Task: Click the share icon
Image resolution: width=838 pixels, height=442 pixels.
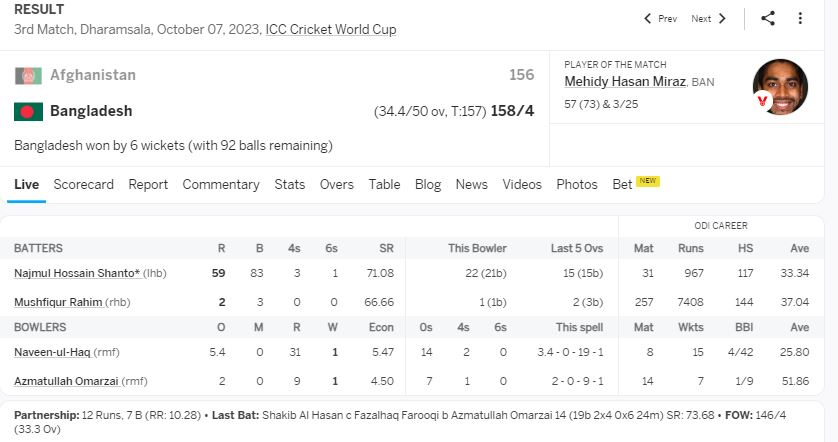Action: click(768, 18)
